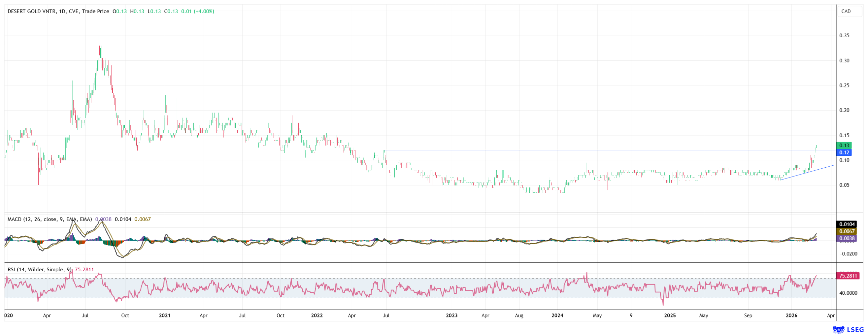This screenshot has width=868, height=334.
Task: Click the 2021 label on time axis
Action: click(x=165, y=316)
